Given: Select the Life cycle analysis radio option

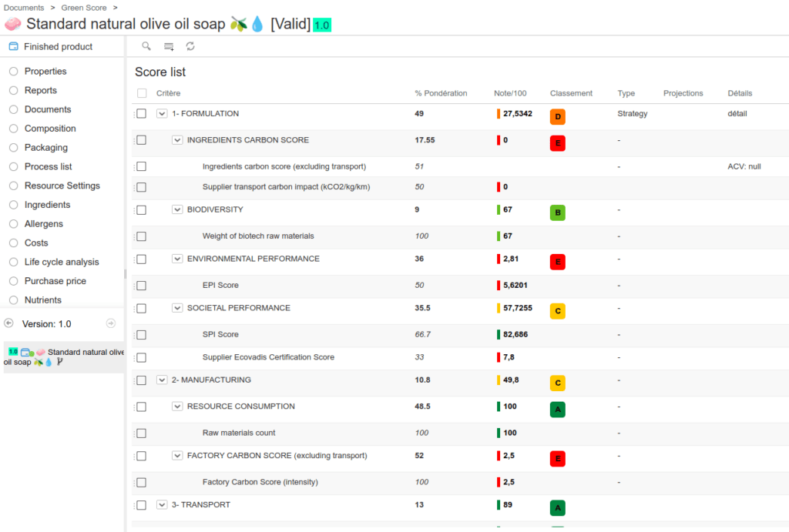Looking at the screenshot, I should 13,262.
